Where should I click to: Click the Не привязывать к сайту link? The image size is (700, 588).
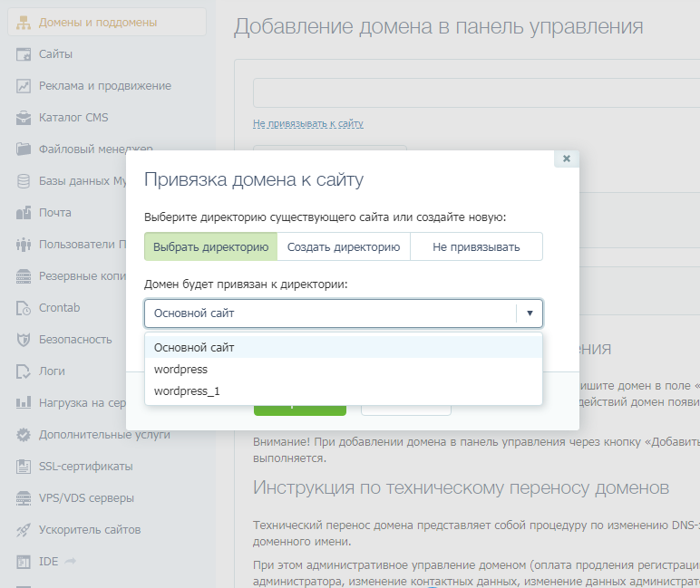308,123
